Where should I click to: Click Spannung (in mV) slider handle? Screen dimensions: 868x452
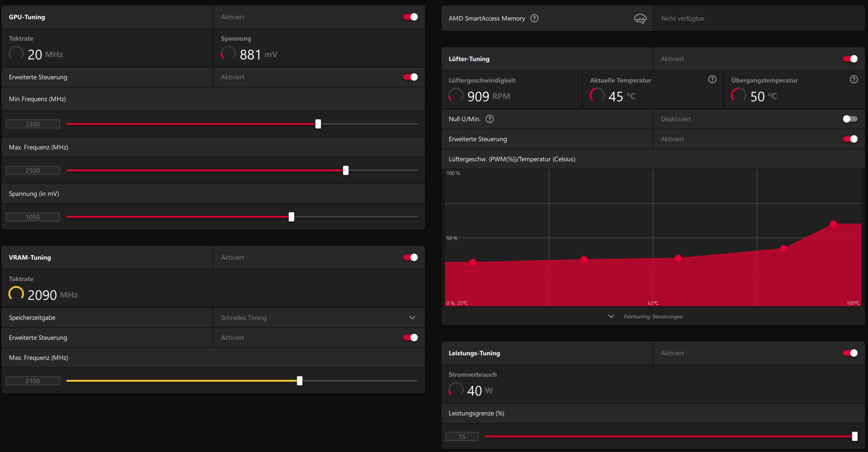tap(291, 217)
